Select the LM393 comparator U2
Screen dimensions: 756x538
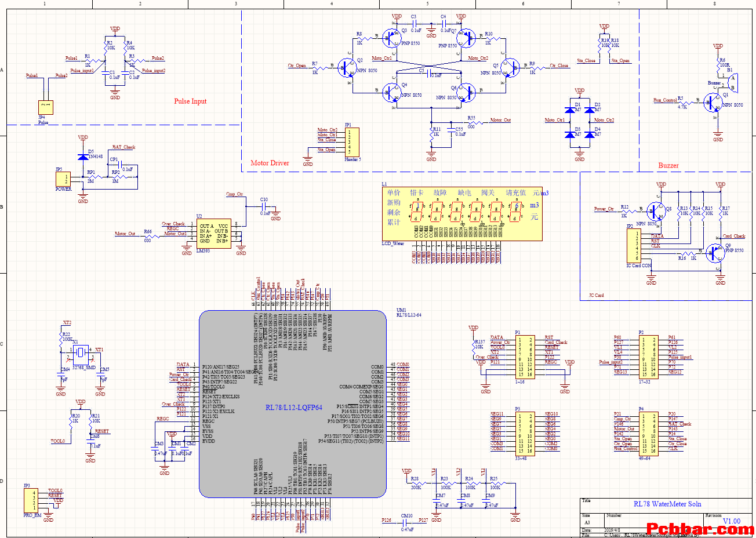pyautogui.click(x=214, y=234)
